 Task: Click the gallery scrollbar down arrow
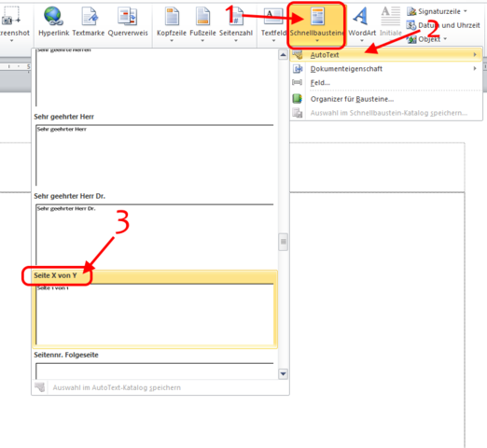point(283,373)
